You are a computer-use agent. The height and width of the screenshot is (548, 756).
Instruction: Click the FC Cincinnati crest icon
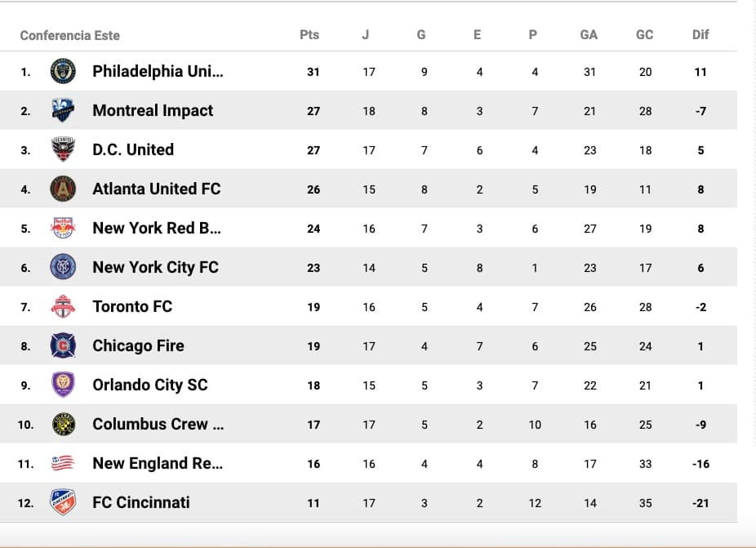(63, 502)
